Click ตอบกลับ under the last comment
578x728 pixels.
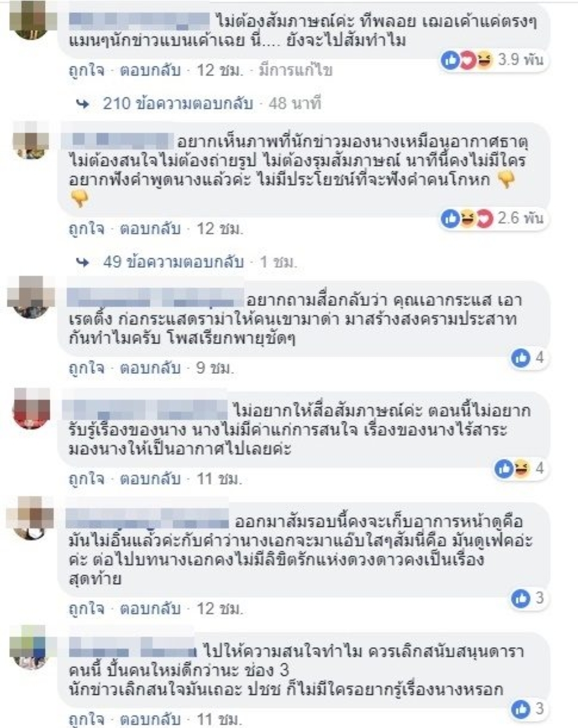coord(150,719)
